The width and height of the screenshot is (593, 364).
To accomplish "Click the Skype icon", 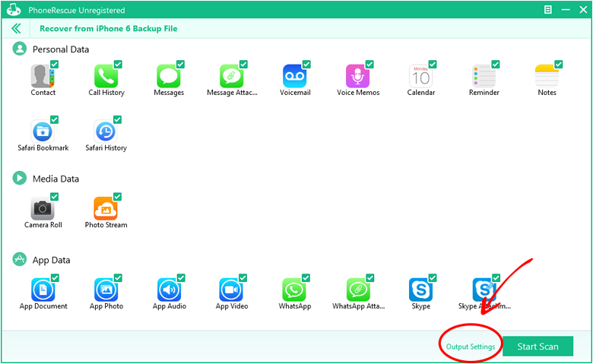I will [420, 290].
